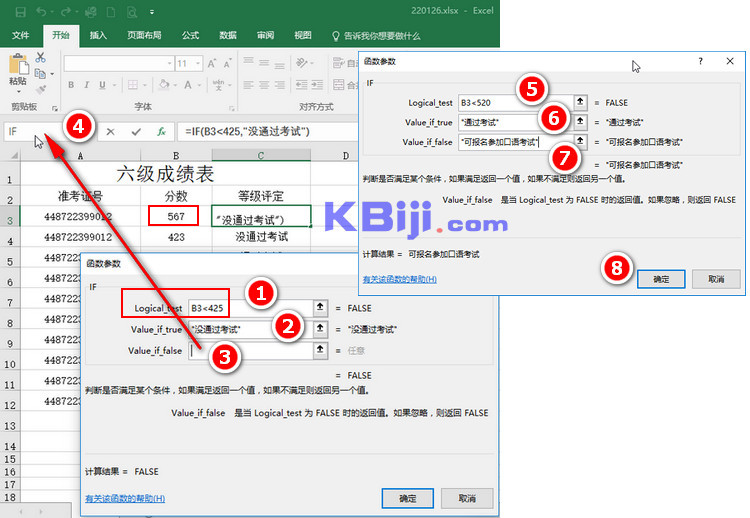Click the print preview magnifier icon

[x=132, y=12]
